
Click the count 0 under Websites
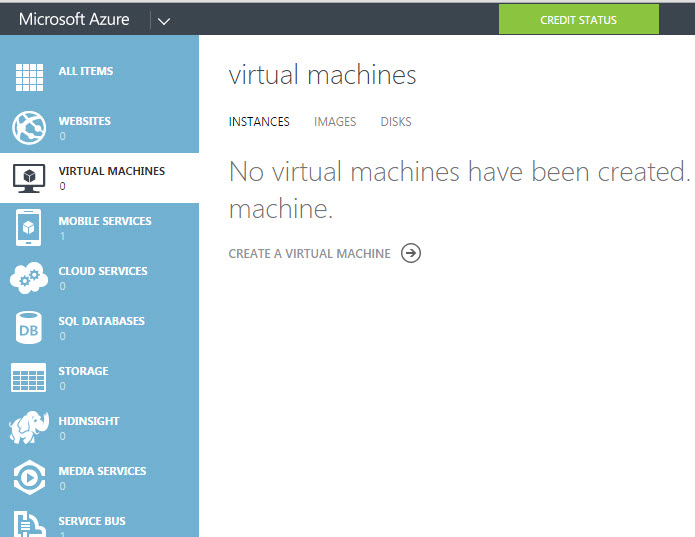coord(62,136)
